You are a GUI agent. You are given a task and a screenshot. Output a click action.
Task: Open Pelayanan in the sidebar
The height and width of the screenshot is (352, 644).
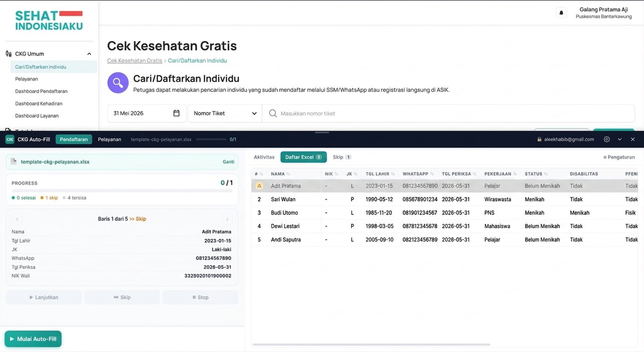(27, 79)
